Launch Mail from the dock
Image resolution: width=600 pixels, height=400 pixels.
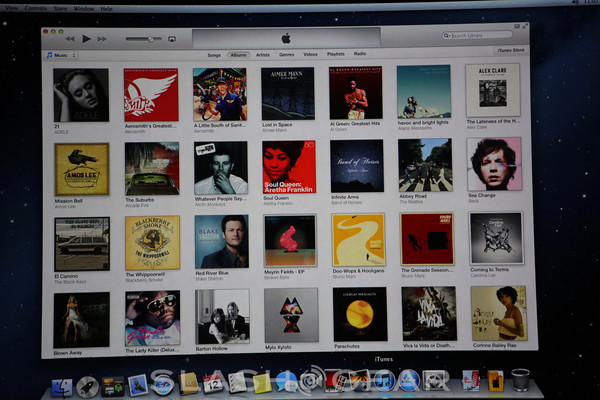coord(137,385)
